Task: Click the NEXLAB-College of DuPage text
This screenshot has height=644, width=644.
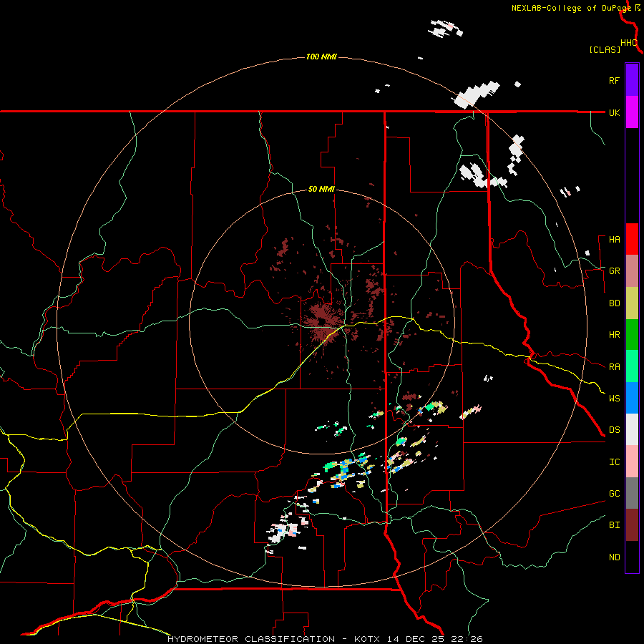Action: tap(571, 8)
